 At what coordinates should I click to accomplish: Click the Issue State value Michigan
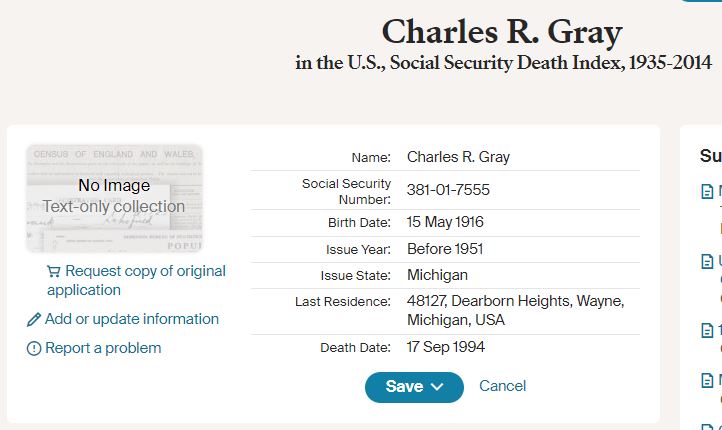437,275
